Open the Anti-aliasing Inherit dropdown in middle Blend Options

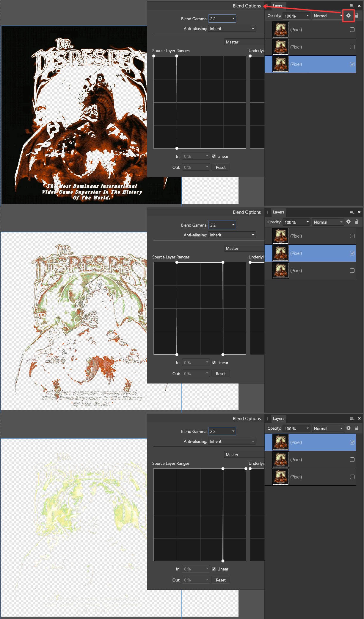click(x=232, y=235)
